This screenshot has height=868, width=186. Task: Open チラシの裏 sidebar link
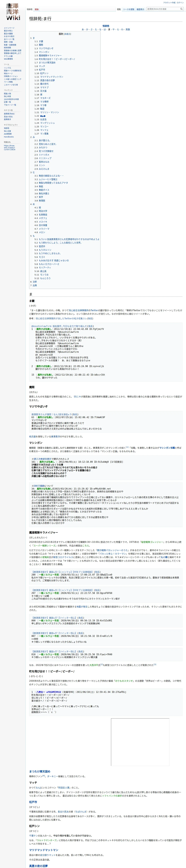pyautogui.click(x=8, y=56)
